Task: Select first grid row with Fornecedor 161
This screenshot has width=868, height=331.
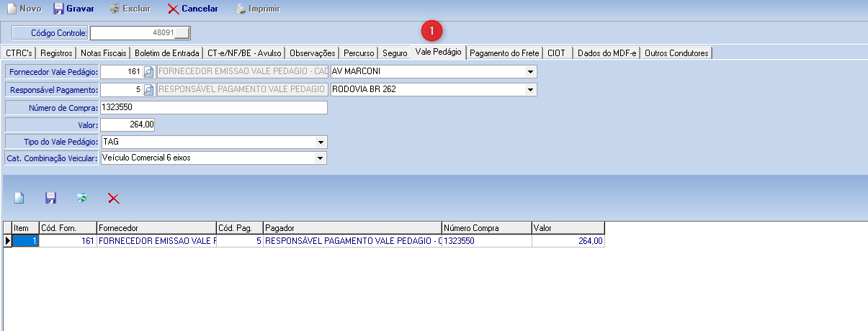Action: point(156,242)
